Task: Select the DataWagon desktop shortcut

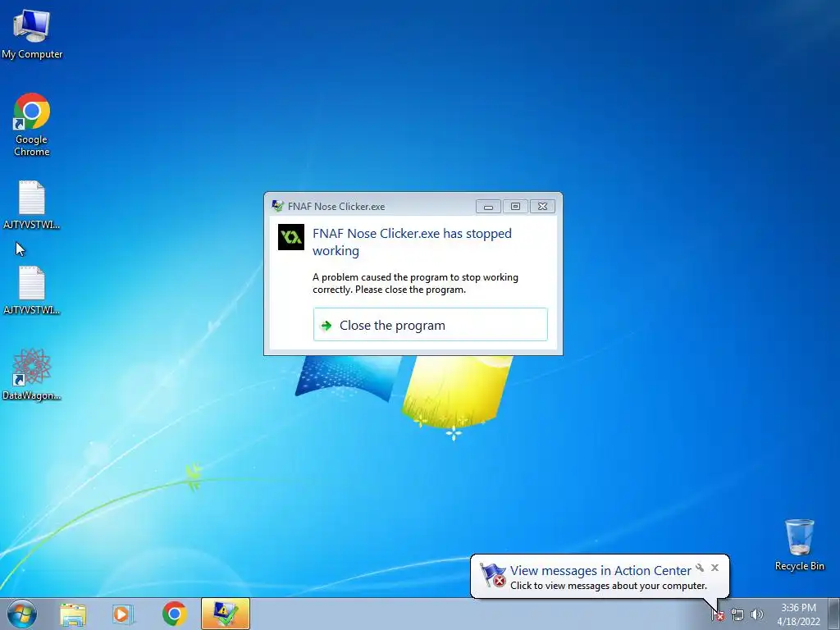Action: coord(32,374)
